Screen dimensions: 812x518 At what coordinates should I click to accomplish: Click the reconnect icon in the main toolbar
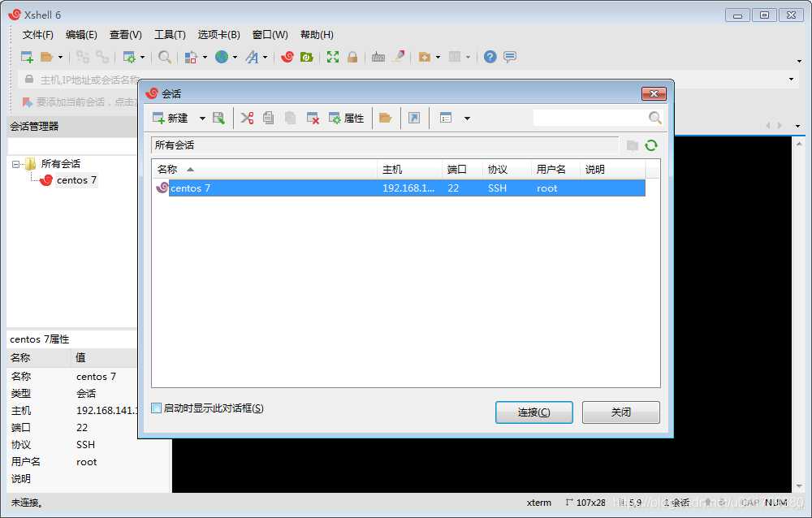[x=102, y=57]
